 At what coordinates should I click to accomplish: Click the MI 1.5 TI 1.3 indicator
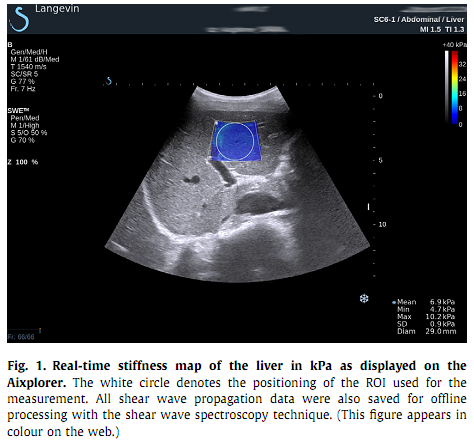[x=442, y=29]
